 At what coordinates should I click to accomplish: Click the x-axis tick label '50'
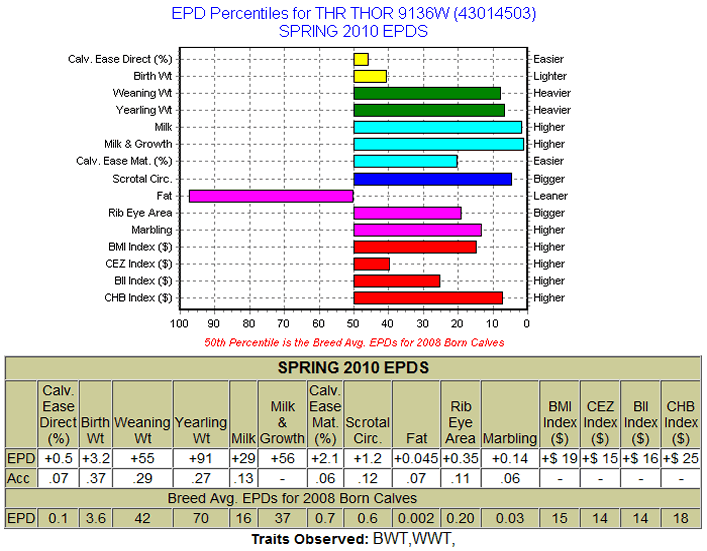coord(353,324)
